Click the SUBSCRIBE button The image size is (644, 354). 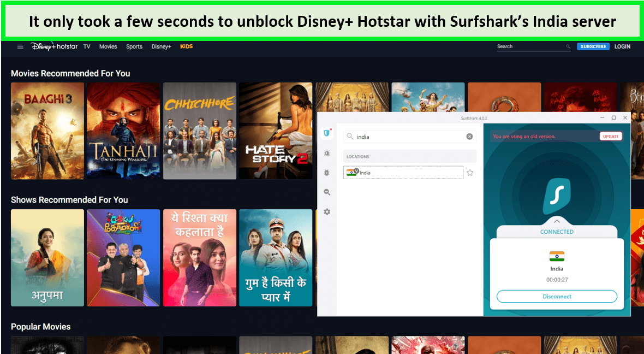tap(593, 46)
